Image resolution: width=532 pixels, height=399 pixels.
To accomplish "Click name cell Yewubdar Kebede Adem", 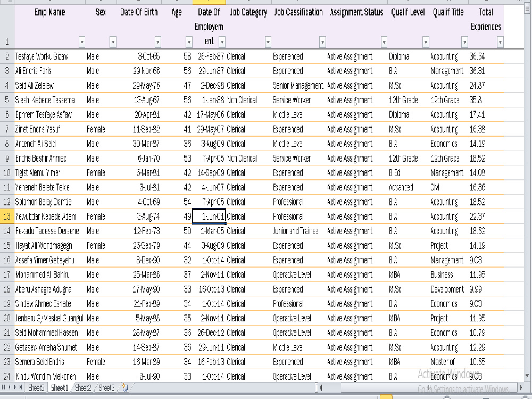I will pos(49,217).
